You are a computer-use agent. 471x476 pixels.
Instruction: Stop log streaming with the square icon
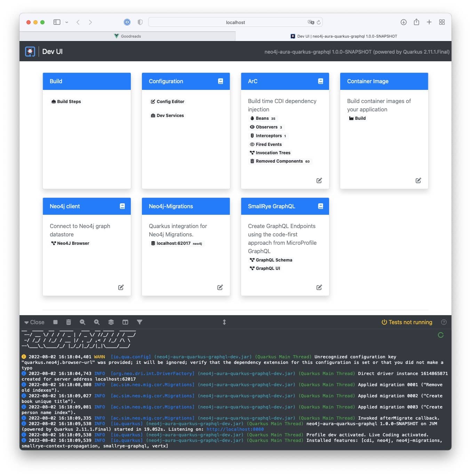[55, 322]
